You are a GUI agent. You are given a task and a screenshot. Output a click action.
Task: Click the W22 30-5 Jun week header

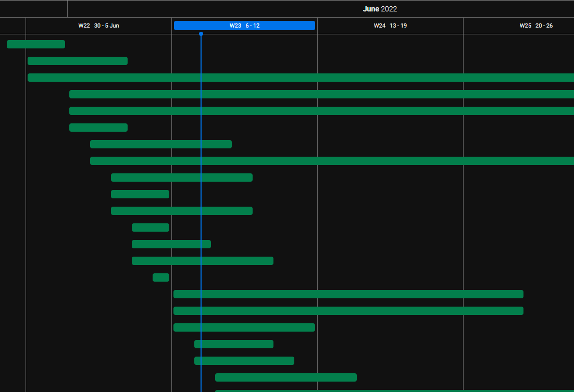click(98, 26)
